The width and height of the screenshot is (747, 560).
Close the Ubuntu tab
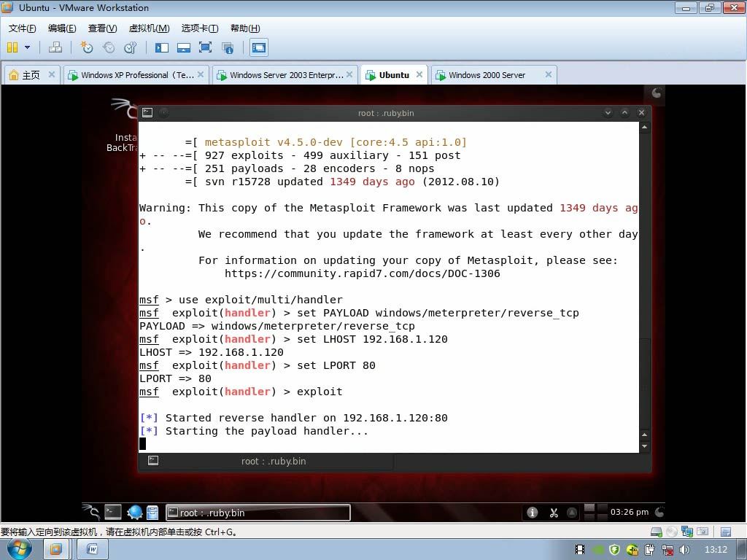coord(419,74)
